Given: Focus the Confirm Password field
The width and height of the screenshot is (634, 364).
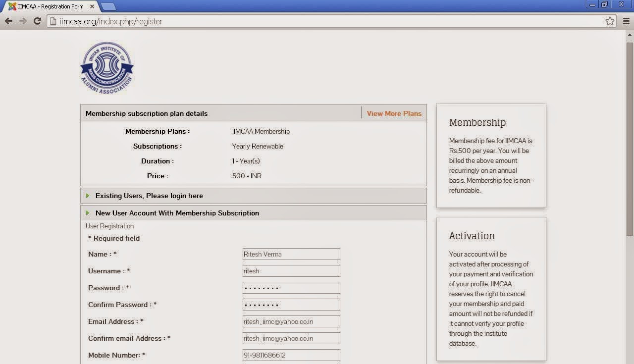Looking at the screenshot, I should [291, 305].
